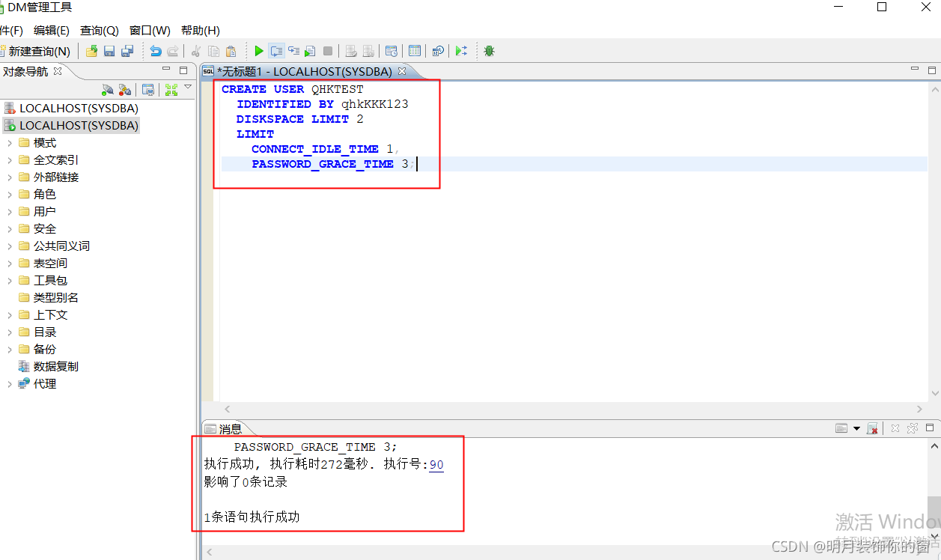Open the navigator view menu triangle
The image size is (941, 560).
click(188, 88)
